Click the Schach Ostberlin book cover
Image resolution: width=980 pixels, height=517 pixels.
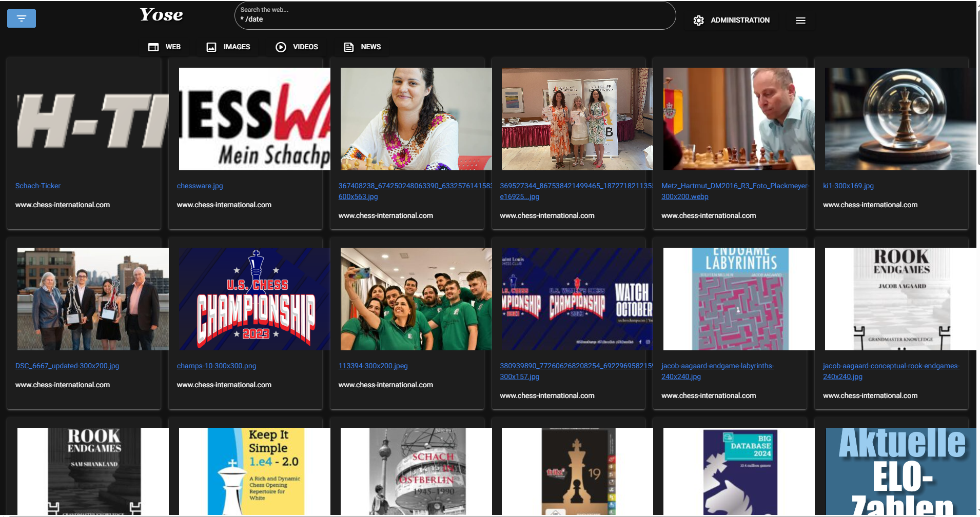click(x=416, y=471)
